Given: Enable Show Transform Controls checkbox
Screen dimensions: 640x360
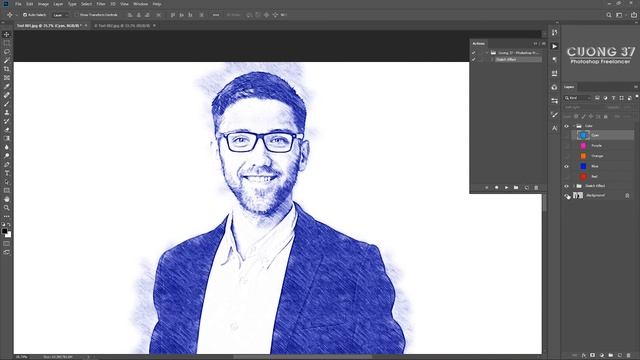Looking at the screenshot, I should (x=77, y=15).
